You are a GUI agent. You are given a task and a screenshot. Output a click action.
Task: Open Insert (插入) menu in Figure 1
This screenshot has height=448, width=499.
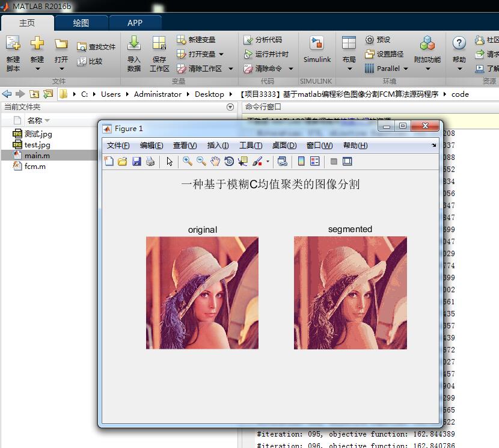pos(218,146)
